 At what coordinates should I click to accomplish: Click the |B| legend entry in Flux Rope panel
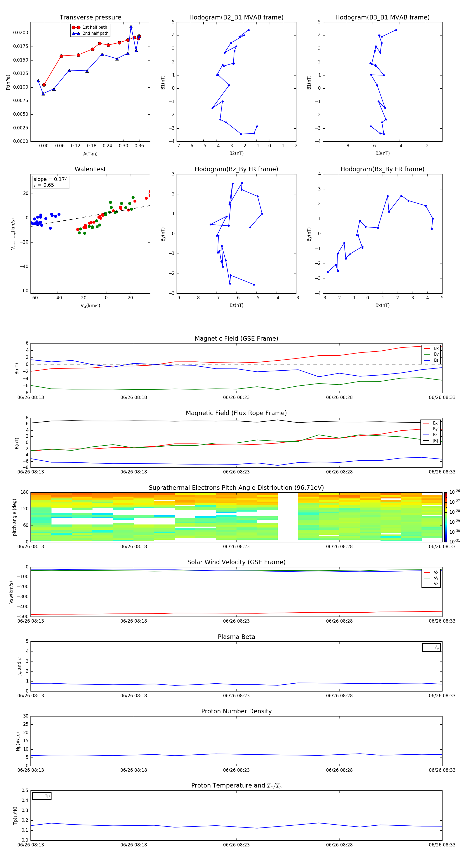click(x=431, y=441)
